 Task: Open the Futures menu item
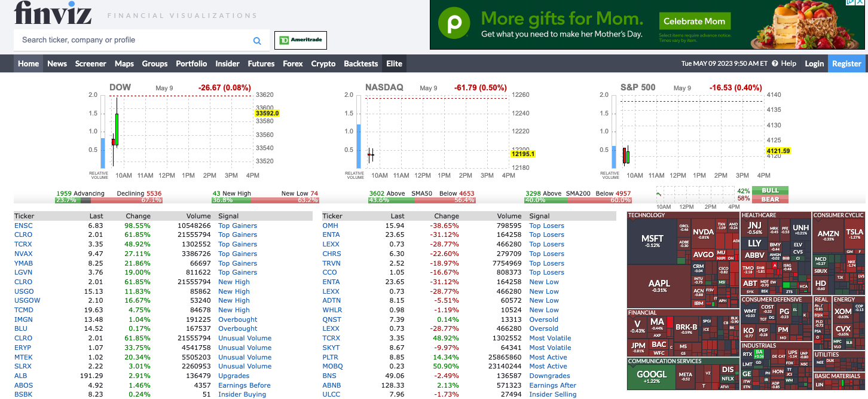[261, 63]
